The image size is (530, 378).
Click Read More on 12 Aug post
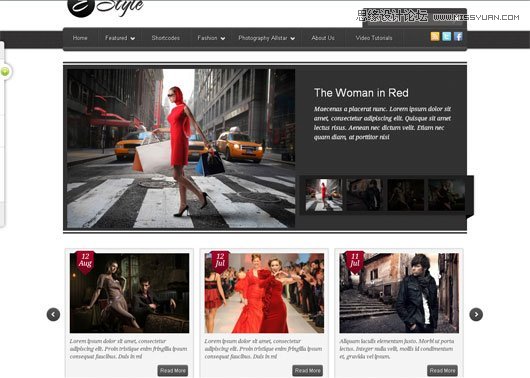coord(173,371)
